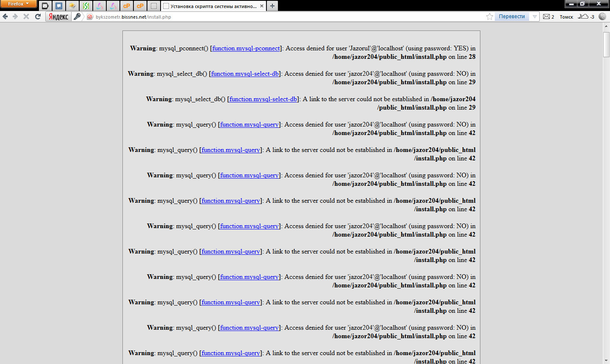Stop loading the page
610x364 pixels.
(x=26, y=17)
